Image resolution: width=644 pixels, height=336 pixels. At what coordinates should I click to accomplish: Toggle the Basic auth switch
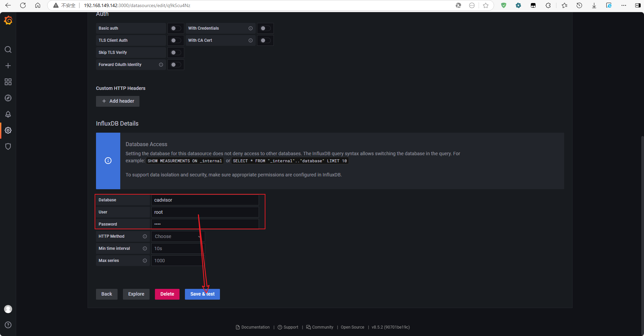(176, 28)
